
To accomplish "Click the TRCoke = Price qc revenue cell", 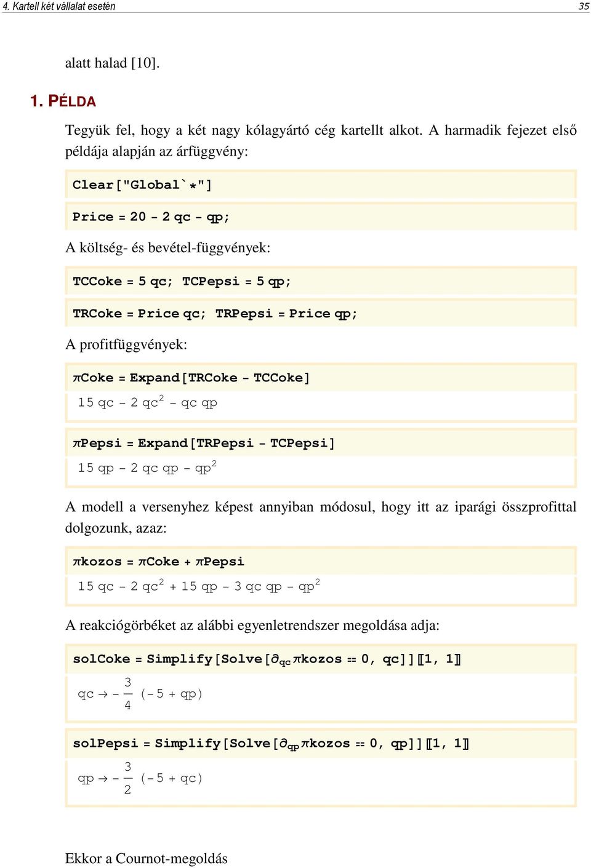I will tap(321, 313).
